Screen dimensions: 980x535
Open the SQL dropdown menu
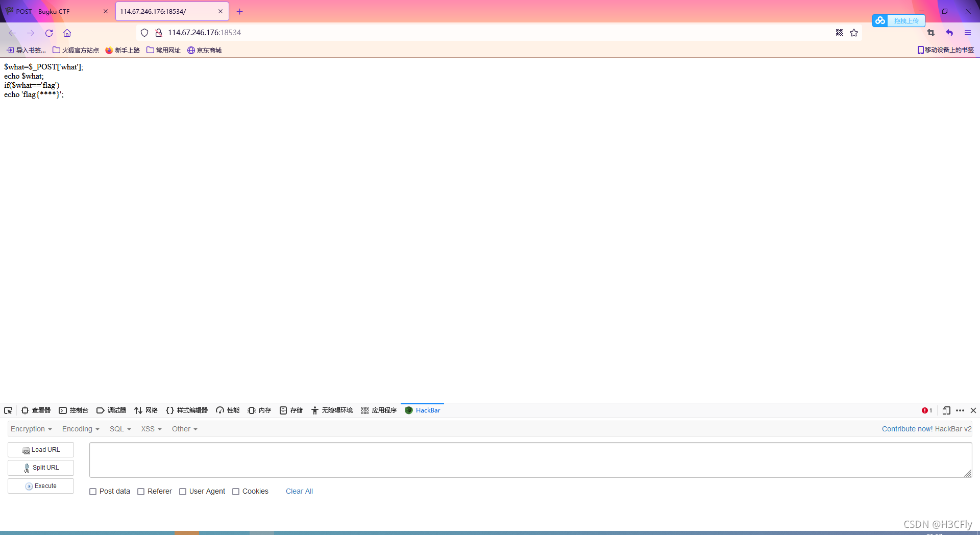coord(119,429)
